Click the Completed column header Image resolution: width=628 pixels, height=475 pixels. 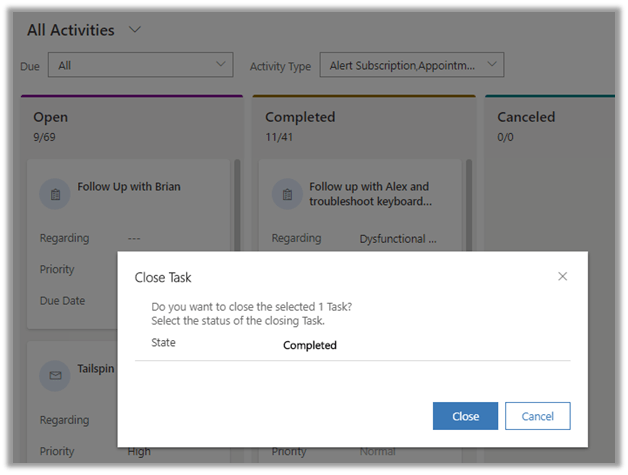click(x=300, y=117)
